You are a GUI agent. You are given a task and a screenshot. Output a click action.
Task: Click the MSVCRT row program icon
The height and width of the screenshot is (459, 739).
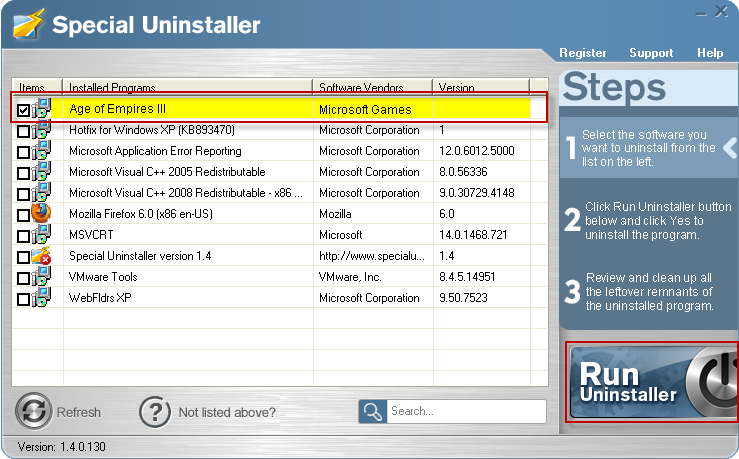[41, 235]
